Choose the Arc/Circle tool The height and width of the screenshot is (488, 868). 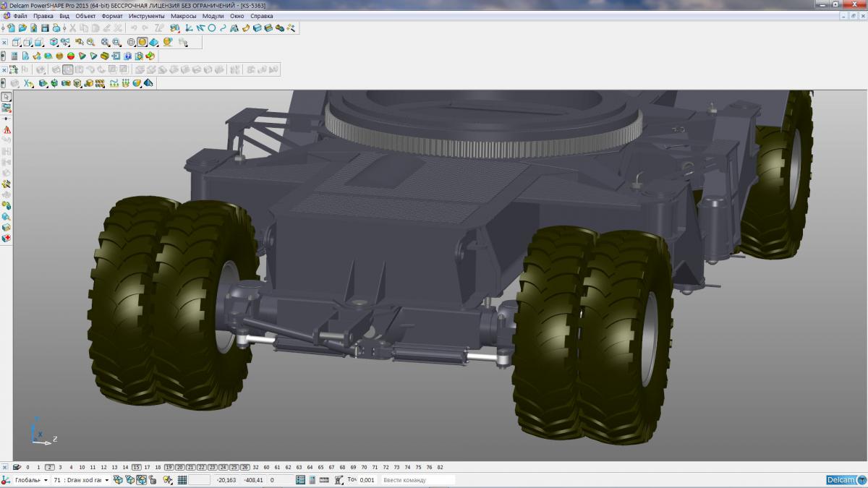coord(211,28)
